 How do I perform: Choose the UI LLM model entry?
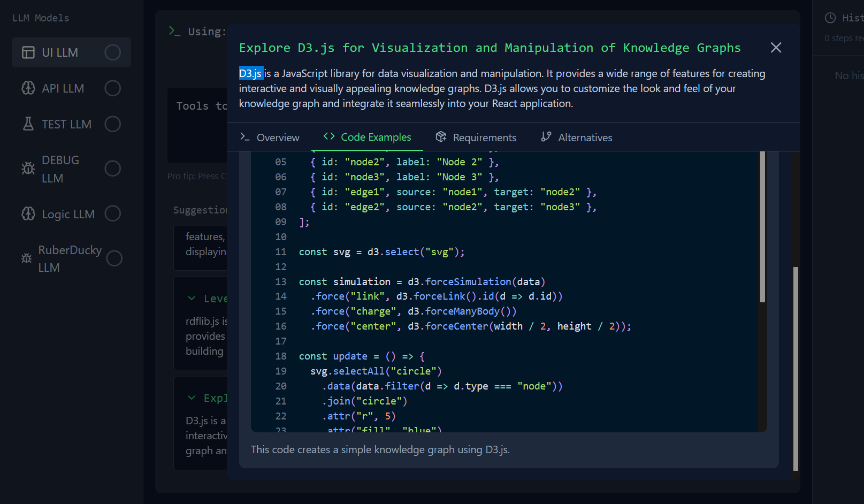71,52
